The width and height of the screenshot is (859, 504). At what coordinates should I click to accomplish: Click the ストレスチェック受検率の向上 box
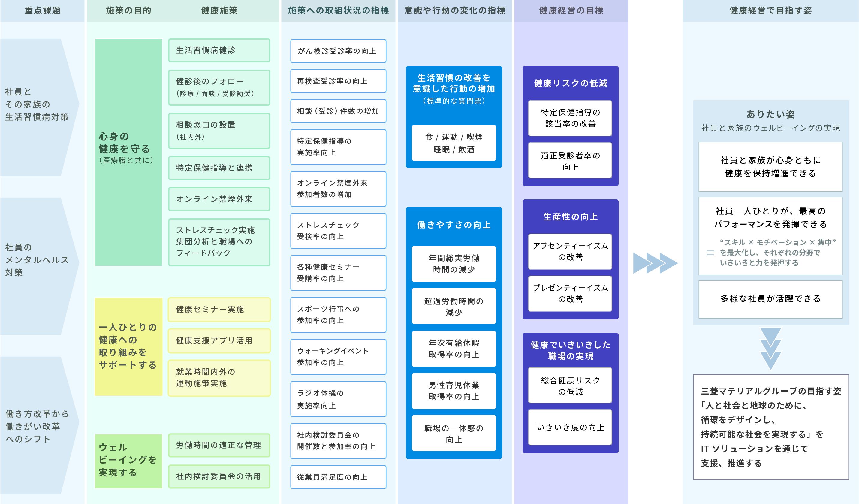click(x=338, y=231)
